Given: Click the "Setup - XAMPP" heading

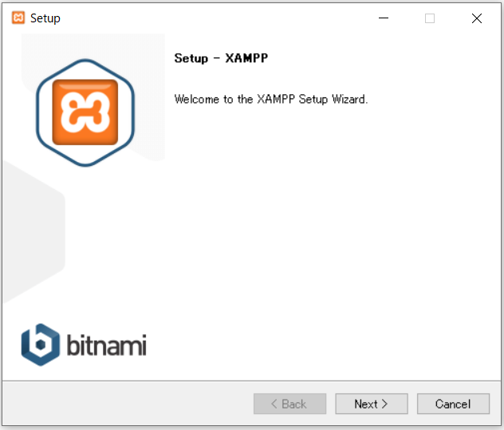Looking at the screenshot, I should (x=221, y=58).
